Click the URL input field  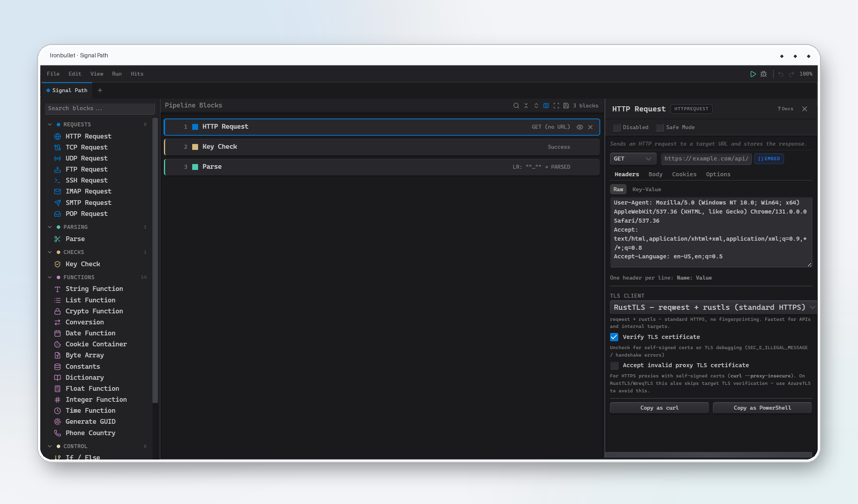coord(706,159)
